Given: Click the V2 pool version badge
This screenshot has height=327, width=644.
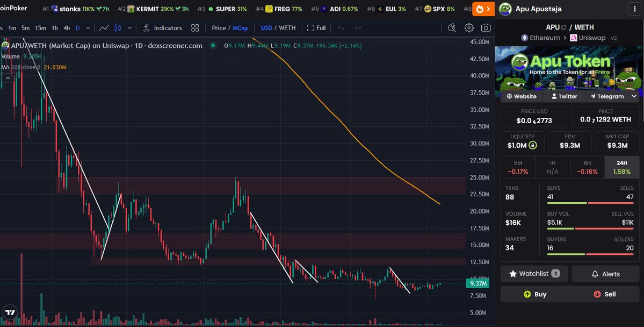Looking at the screenshot, I should pyautogui.click(x=613, y=38).
